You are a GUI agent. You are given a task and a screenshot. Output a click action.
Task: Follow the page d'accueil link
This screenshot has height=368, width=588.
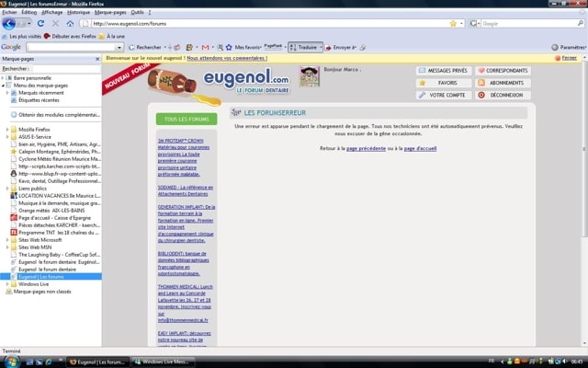point(420,149)
